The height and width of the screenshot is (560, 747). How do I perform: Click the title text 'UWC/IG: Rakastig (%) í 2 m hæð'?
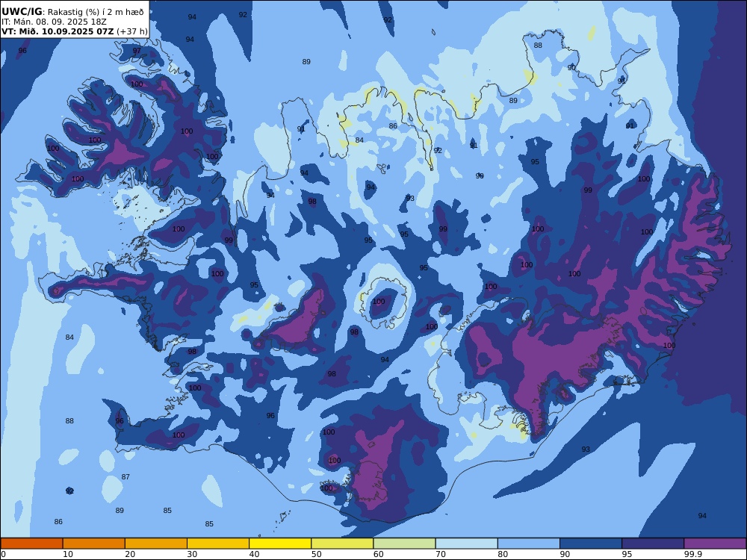72,11
